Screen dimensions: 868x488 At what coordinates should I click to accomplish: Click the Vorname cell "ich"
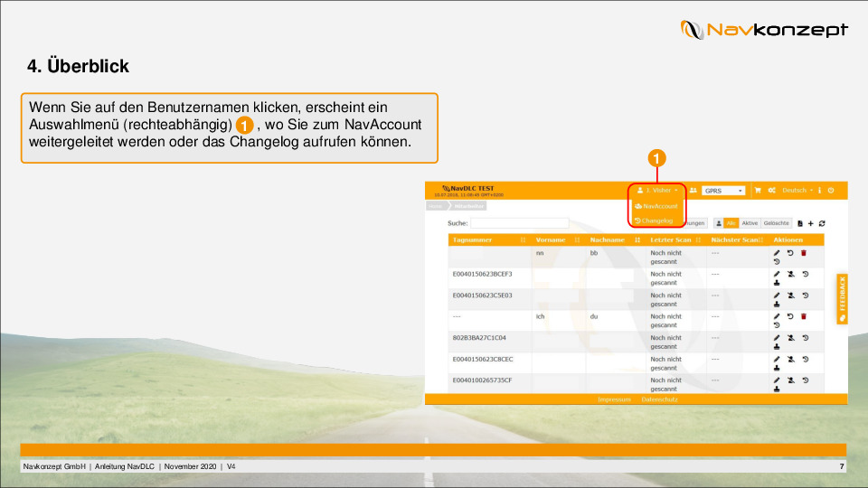pos(541,317)
